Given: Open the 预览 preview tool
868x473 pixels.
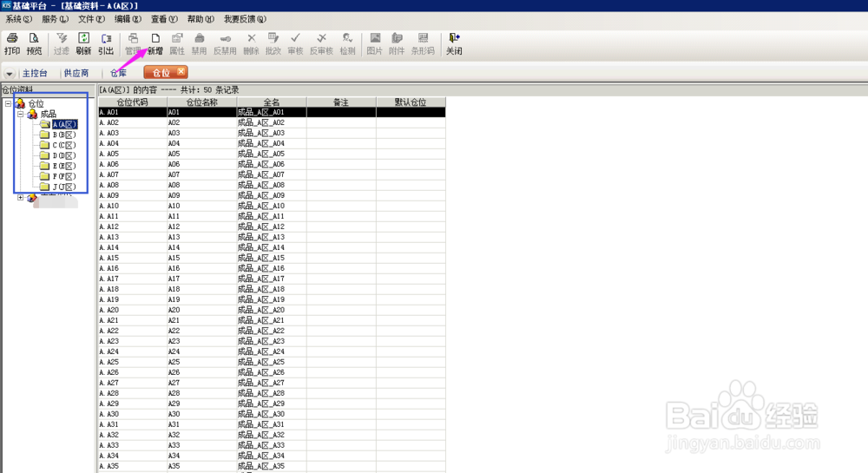Looking at the screenshot, I should point(35,43).
